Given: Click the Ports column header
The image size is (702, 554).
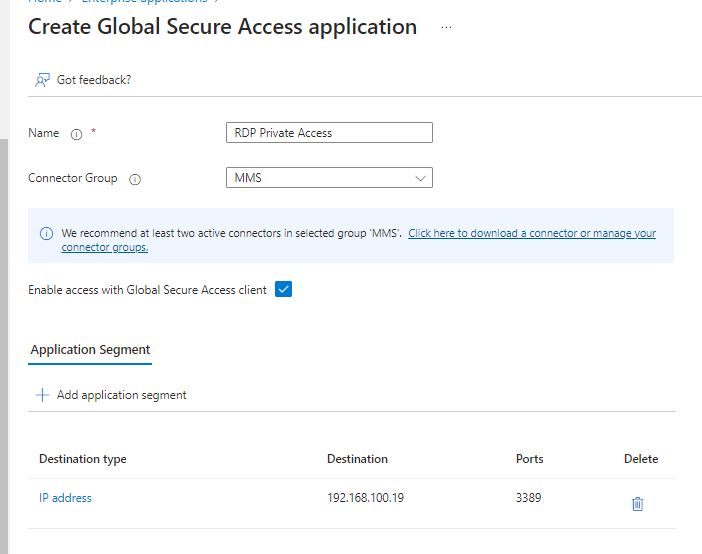Looking at the screenshot, I should tap(529, 459).
